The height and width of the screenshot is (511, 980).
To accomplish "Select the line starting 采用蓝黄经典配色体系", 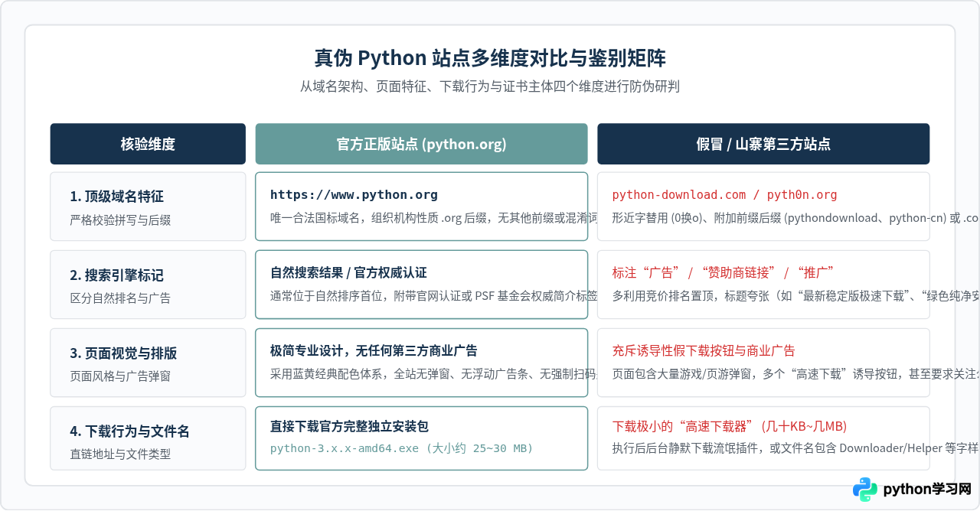I will pos(434,374).
